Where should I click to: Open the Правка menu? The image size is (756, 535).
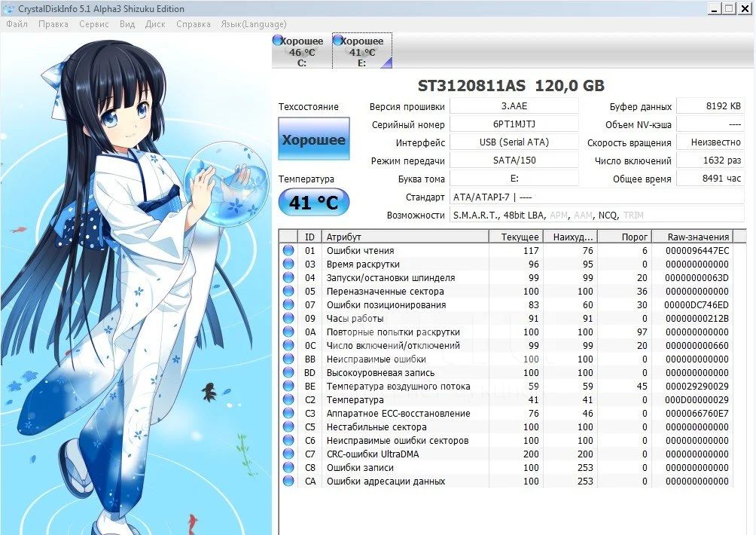tap(53, 23)
